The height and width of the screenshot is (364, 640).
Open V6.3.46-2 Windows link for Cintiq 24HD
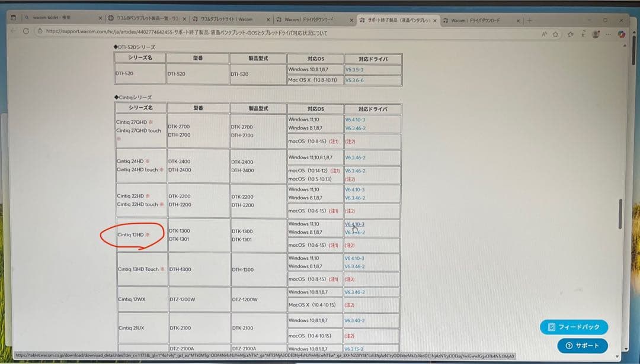click(x=355, y=157)
